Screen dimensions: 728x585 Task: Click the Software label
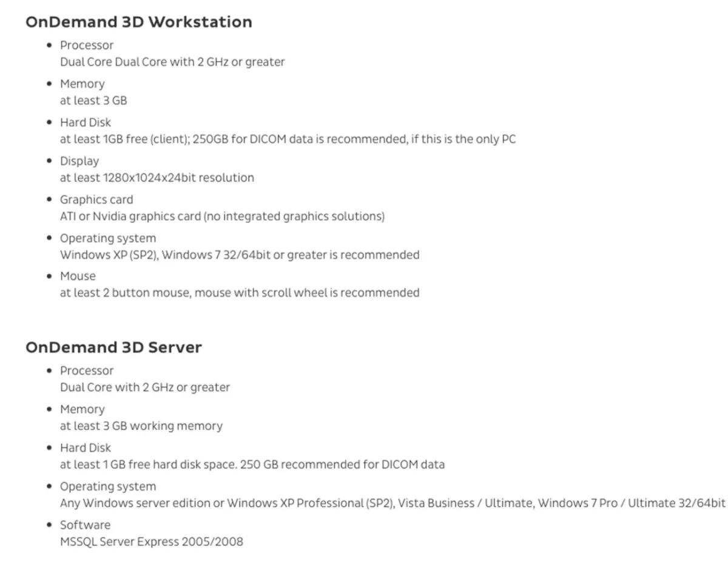point(85,525)
